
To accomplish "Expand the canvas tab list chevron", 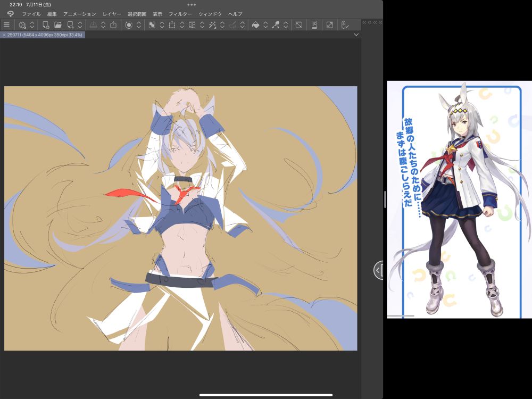I will pyautogui.click(x=356, y=35).
